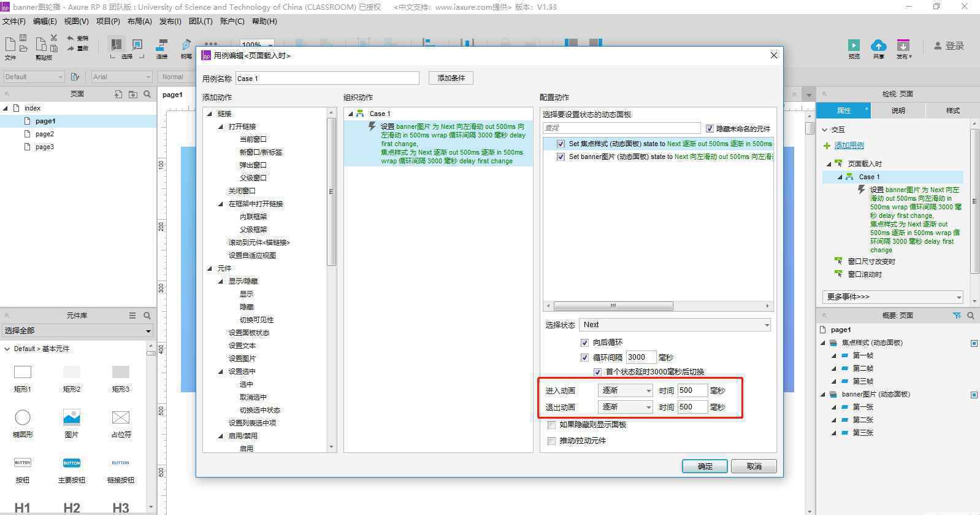Select the connector (连接) tool
980x515 pixels.
[162, 45]
